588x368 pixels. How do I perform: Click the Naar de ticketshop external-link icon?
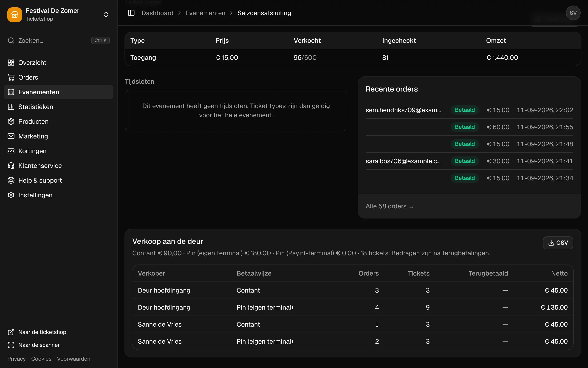pos(11,332)
